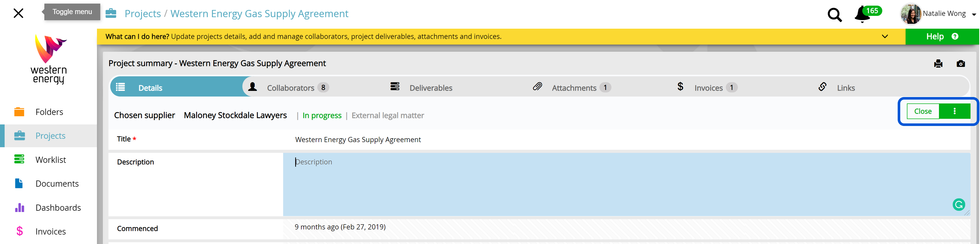Click the Projects breadcrumb link

point(143,14)
